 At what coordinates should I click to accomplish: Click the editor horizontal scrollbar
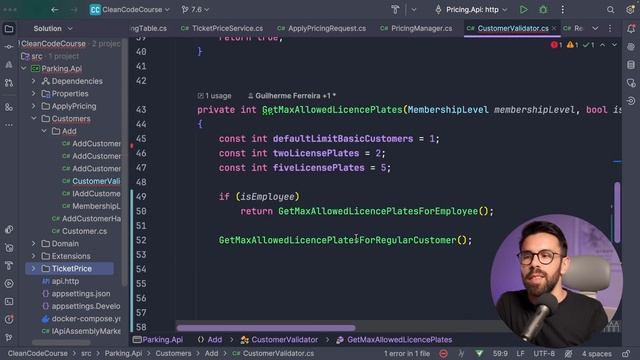click(x=266, y=328)
